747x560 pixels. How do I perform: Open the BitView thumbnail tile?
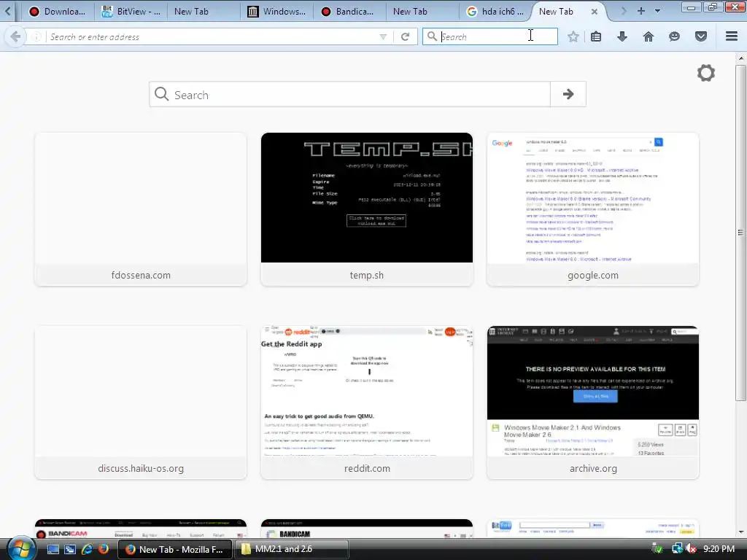pyautogui.click(x=593, y=529)
